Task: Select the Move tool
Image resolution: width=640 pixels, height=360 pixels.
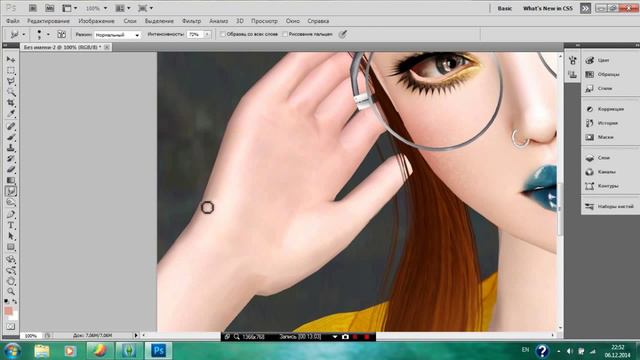Action: [11, 60]
